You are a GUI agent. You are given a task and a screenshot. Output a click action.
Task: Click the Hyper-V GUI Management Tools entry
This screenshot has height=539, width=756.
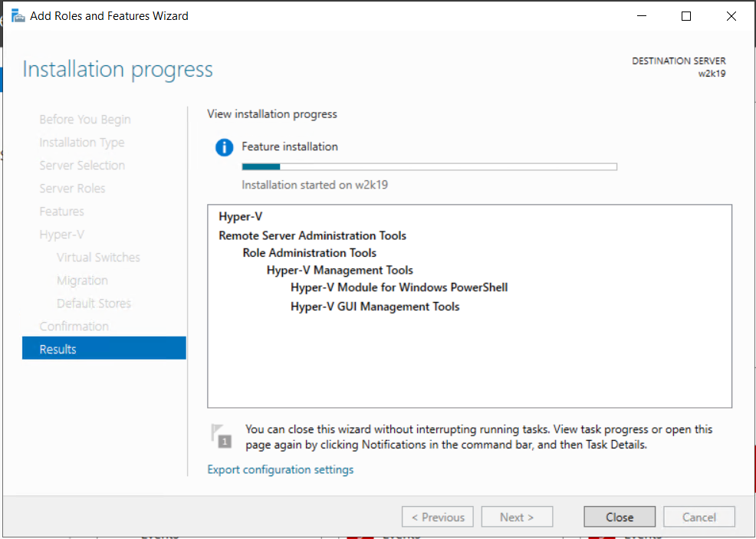point(375,307)
